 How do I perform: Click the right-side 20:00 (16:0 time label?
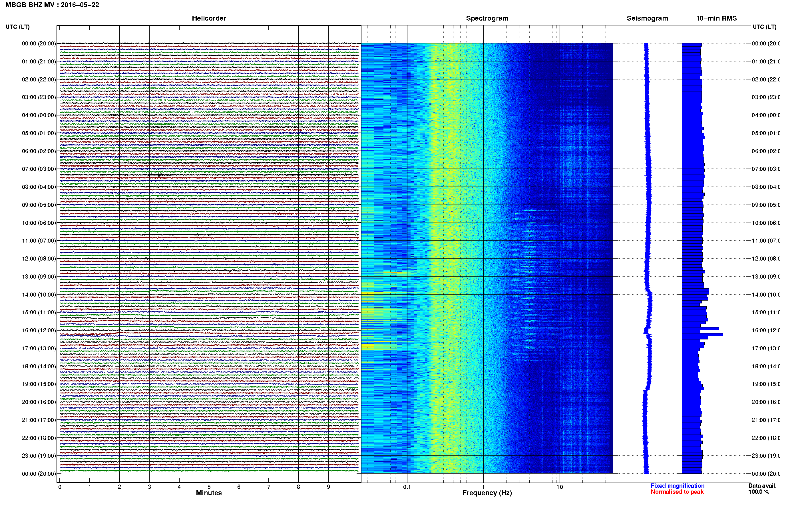[x=765, y=402]
